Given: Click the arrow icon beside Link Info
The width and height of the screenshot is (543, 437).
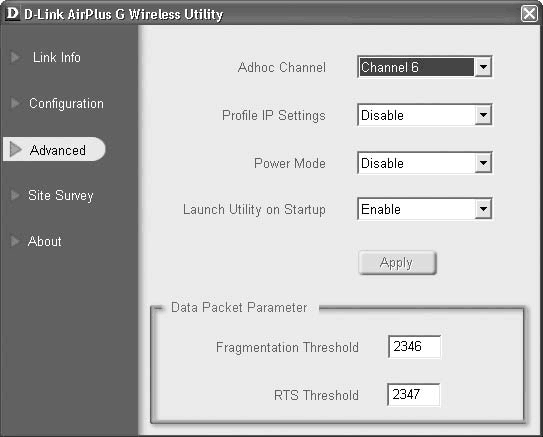Looking at the screenshot, I should click(x=15, y=57).
